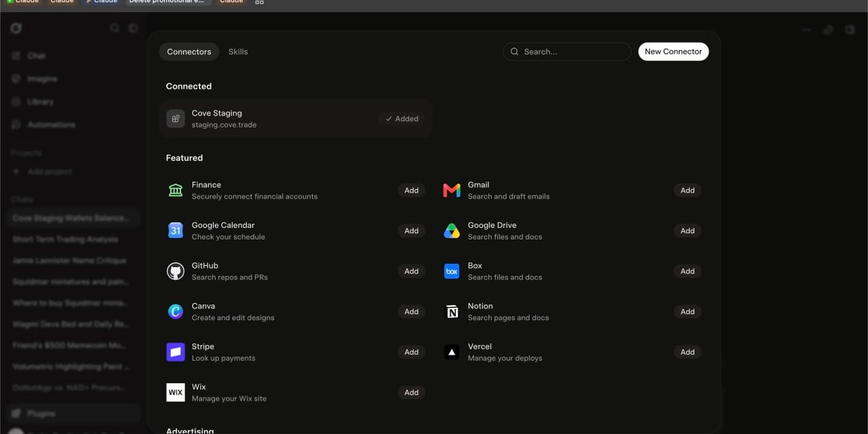The width and height of the screenshot is (868, 434).
Task: Click the 'Search repos and PRs' description
Action: tap(229, 277)
